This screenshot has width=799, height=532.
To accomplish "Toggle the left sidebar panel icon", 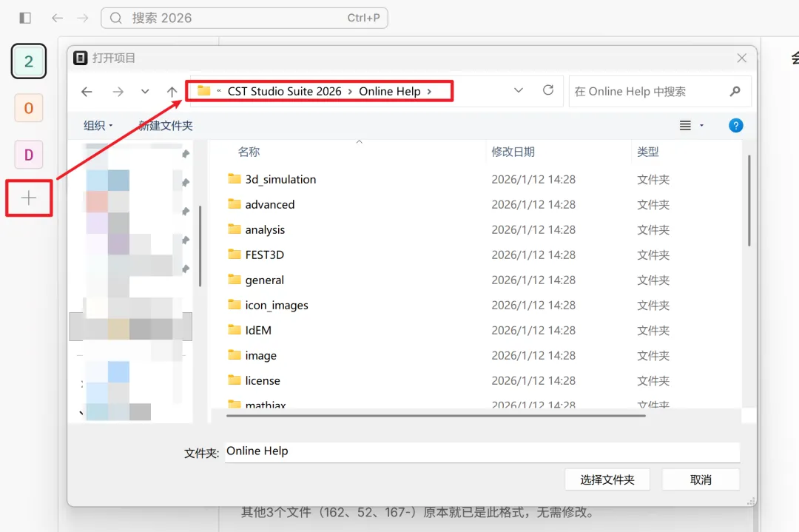I will (x=25, y=18).
